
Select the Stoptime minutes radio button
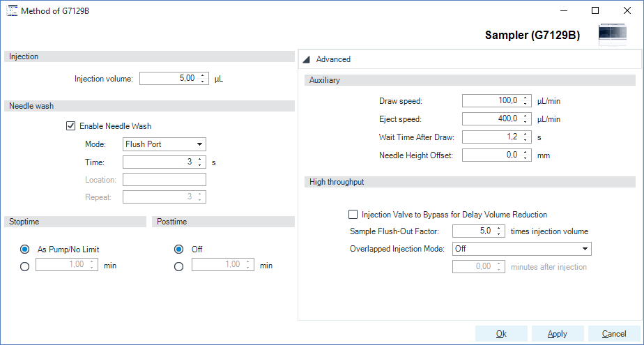(24, 266)
